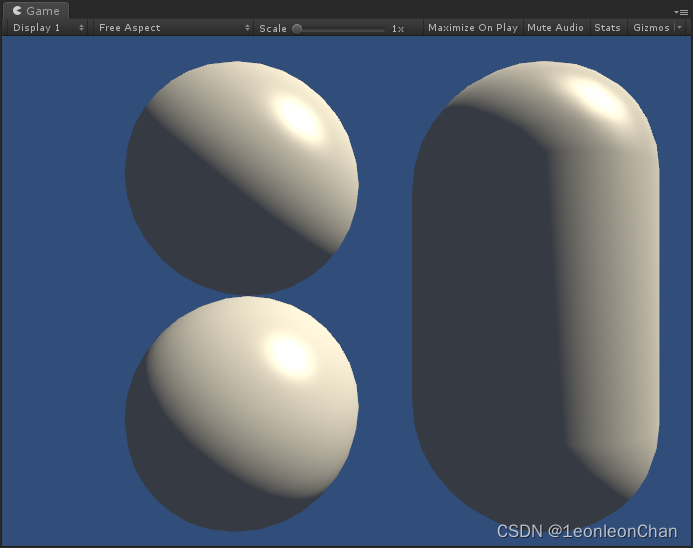Click the Scale label
This screenshot has width=693, height=548.
pos(273,29)
